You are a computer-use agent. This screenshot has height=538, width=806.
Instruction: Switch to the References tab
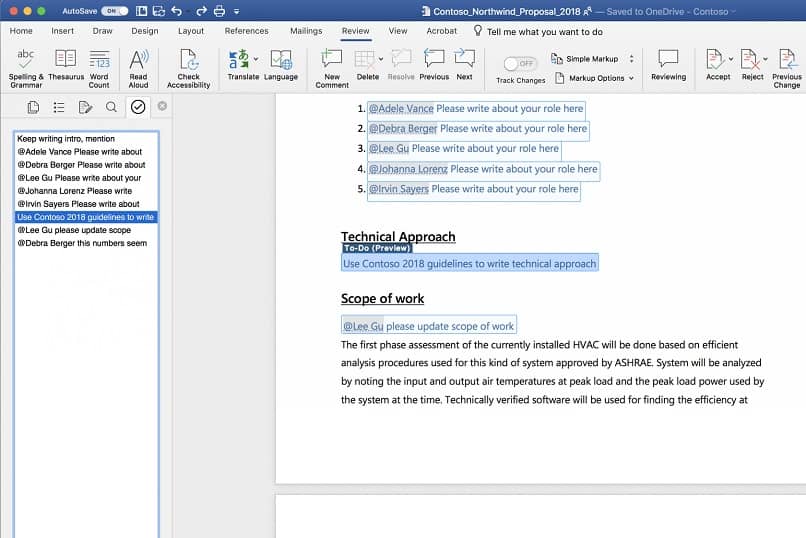(246, 31)
